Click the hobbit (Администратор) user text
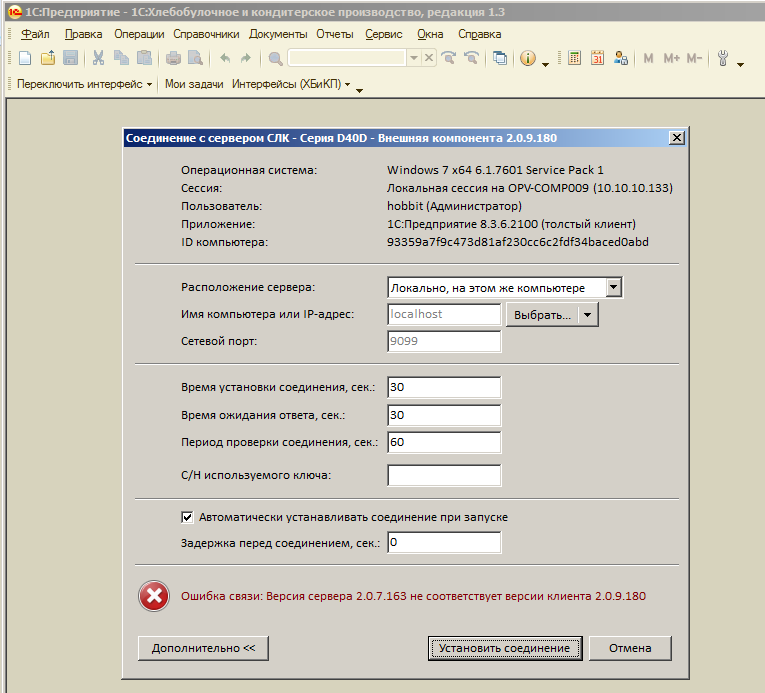Viewport: 765px width, 693px height. click(x=454, y=206)
